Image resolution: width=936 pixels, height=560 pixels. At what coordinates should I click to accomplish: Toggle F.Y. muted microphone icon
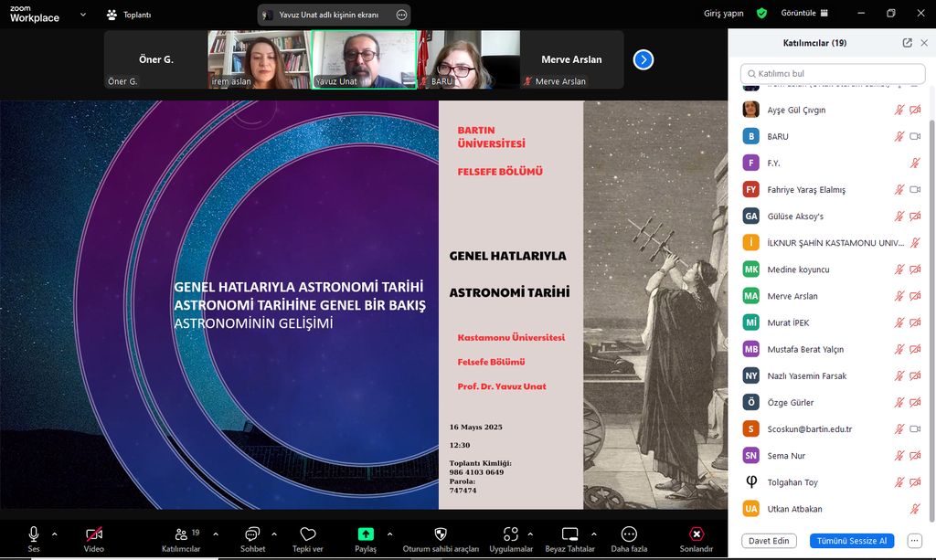point(915,163)
